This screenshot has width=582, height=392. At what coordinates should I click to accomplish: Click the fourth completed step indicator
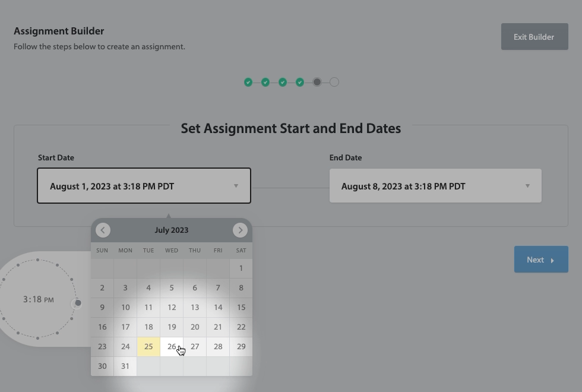(300, 83)
